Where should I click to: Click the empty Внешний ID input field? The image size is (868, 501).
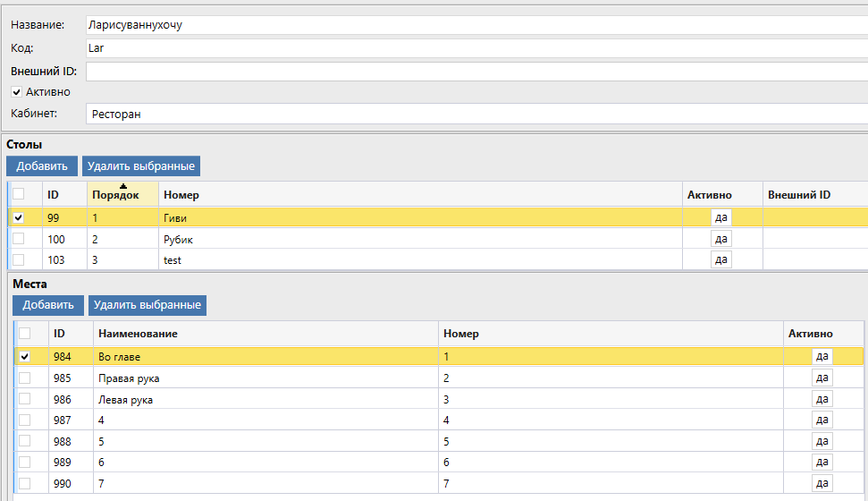474,72
